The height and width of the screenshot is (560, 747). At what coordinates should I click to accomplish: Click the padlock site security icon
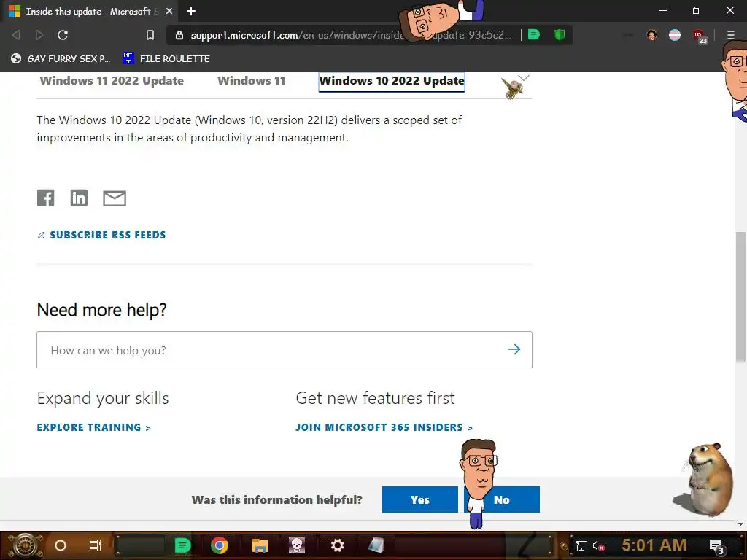point(179,35)
